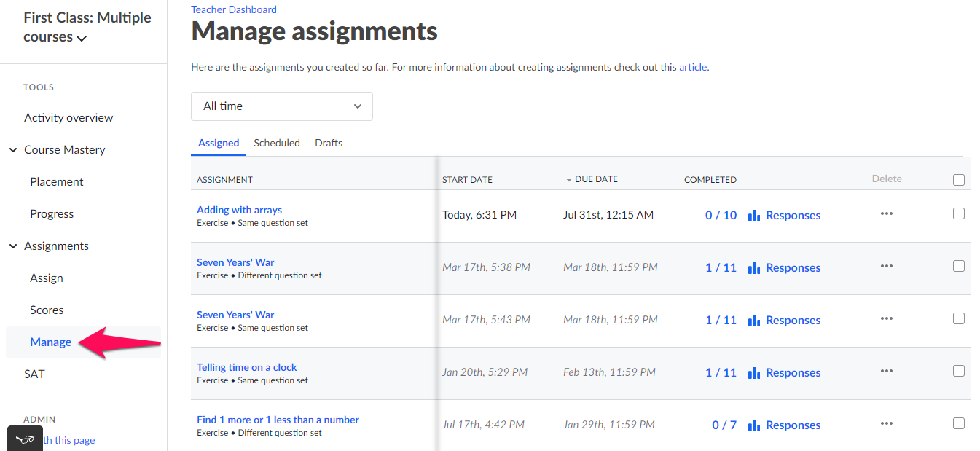Open the All time filter dropdown
Screen dimensions: 980x451
[281, 106]
